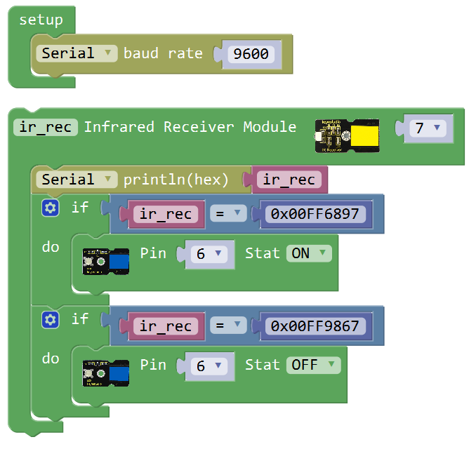
Task: Select the setup block label
Action: [41, 20]
